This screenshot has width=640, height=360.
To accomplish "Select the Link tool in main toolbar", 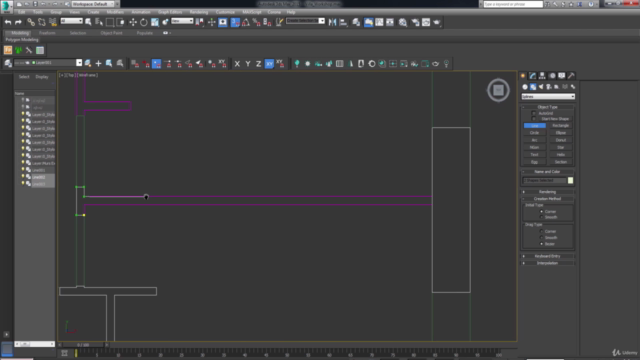I will point(31,22).
